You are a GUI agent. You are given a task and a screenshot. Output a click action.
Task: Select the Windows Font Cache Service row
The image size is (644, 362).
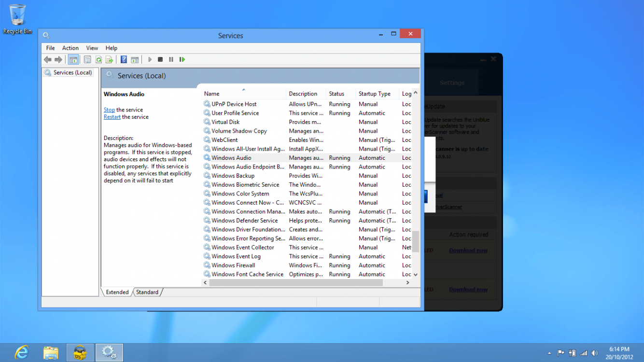pyautogui.click(x=307, y=274)
